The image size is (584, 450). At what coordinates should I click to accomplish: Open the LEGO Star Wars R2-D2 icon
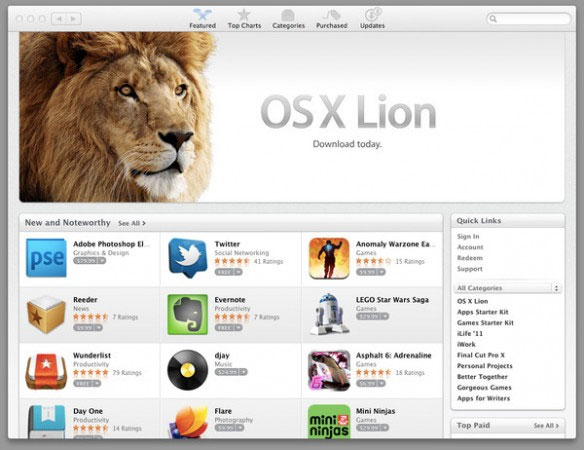(329, 314)
